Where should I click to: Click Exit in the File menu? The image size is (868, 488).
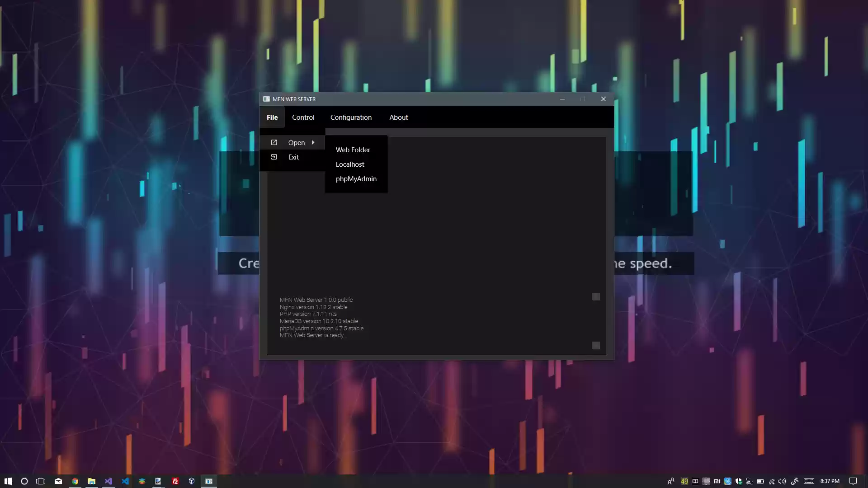pyautogui.click(x=293, y=157)
